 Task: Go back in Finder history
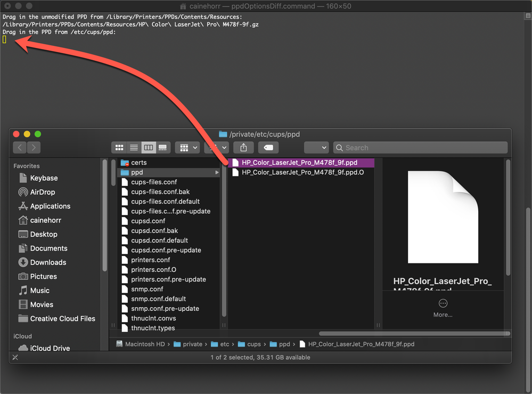[20, 147]
